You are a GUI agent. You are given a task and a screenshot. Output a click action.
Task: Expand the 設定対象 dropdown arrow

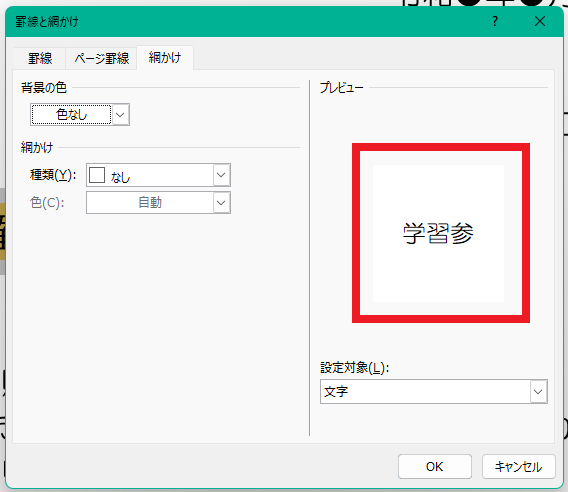pyautogui.click(x=538, y=392)
